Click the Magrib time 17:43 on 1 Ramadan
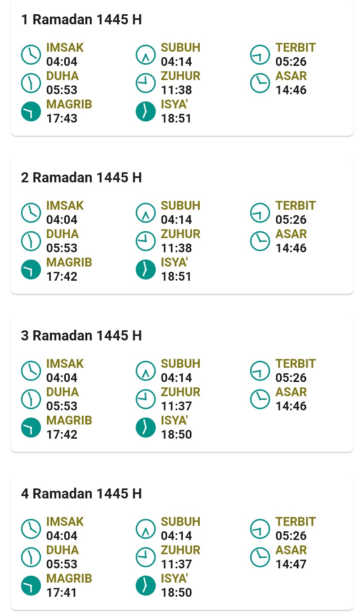Viewport: 364px width, 616px height. [x=62, y=119]
